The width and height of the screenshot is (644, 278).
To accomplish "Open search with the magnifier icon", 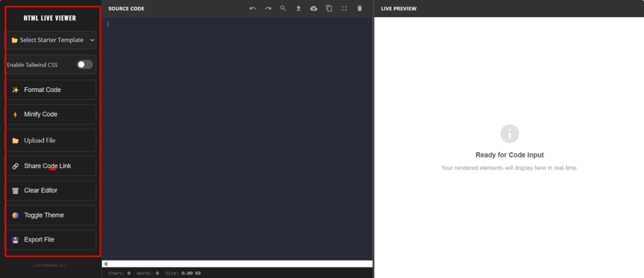I will tap(283, 8).
